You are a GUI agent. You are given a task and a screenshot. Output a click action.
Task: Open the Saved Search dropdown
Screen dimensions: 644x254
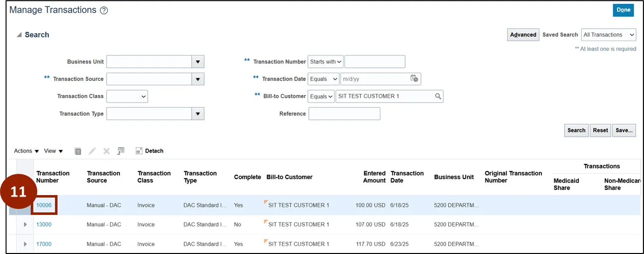tap(608, 35)
